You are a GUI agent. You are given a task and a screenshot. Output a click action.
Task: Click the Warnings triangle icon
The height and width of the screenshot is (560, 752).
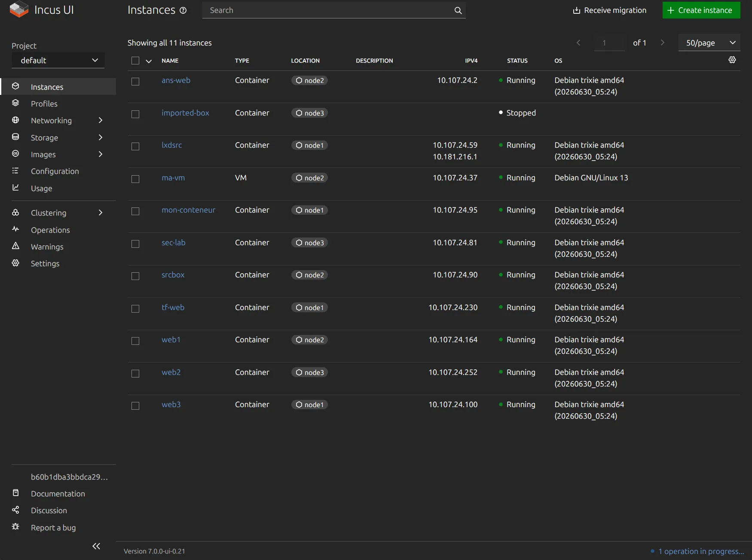(x=15, y=246)
